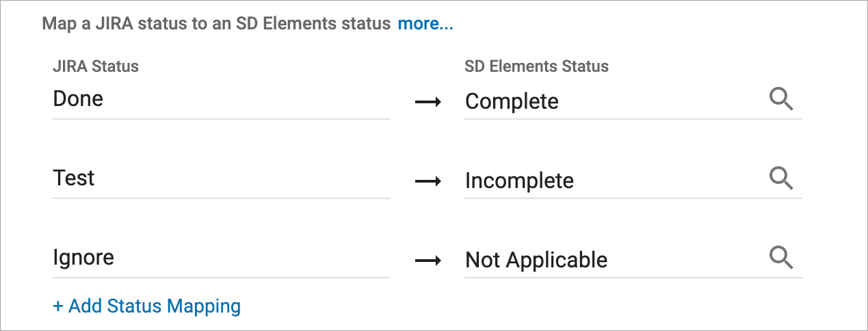
Task: Click the arrow between Ignore and Not Applicable
Action: 428,261
